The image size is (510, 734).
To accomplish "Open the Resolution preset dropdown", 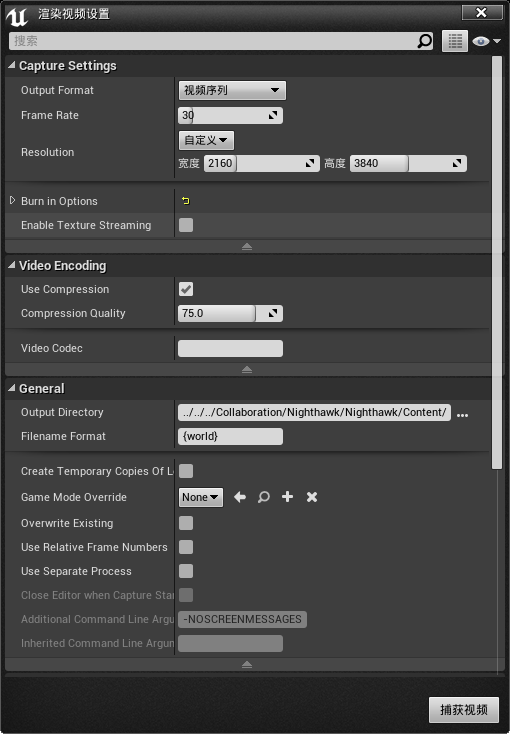I will (206, 140).
